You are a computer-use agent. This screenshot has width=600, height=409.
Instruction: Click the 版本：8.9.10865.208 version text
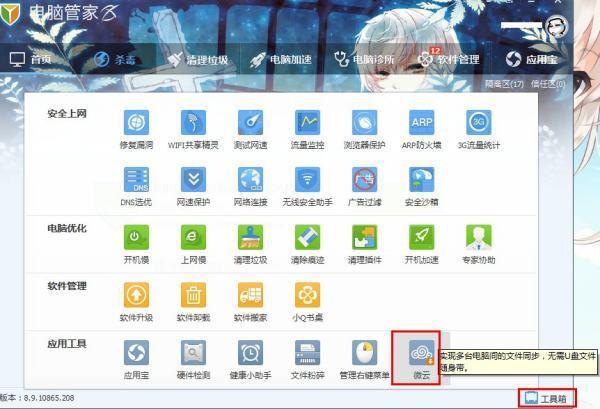coord(38,398)
